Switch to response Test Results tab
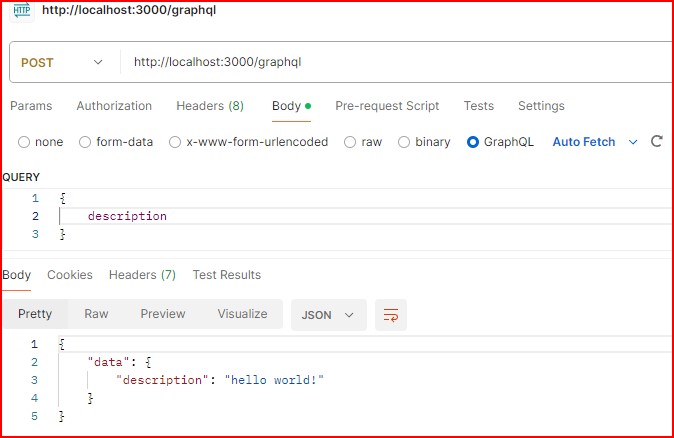 click(226, 275)
